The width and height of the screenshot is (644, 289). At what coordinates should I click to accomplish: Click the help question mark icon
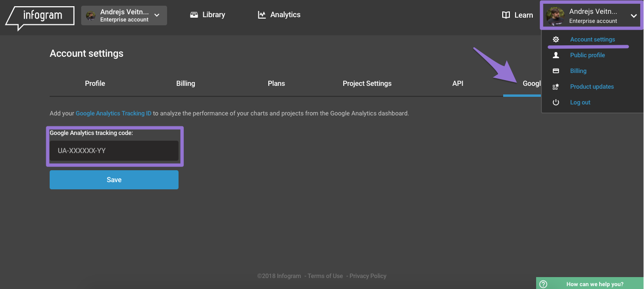(x=543, y=284)
